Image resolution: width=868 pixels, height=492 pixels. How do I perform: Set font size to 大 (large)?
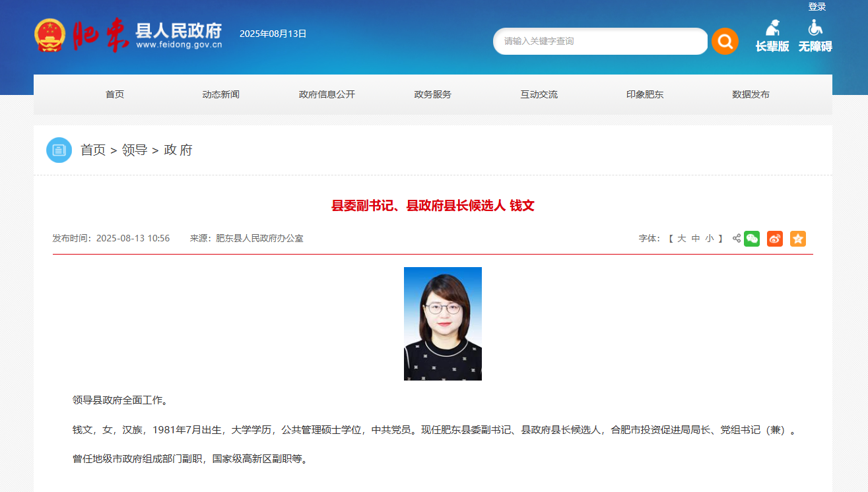coord(682,239)
